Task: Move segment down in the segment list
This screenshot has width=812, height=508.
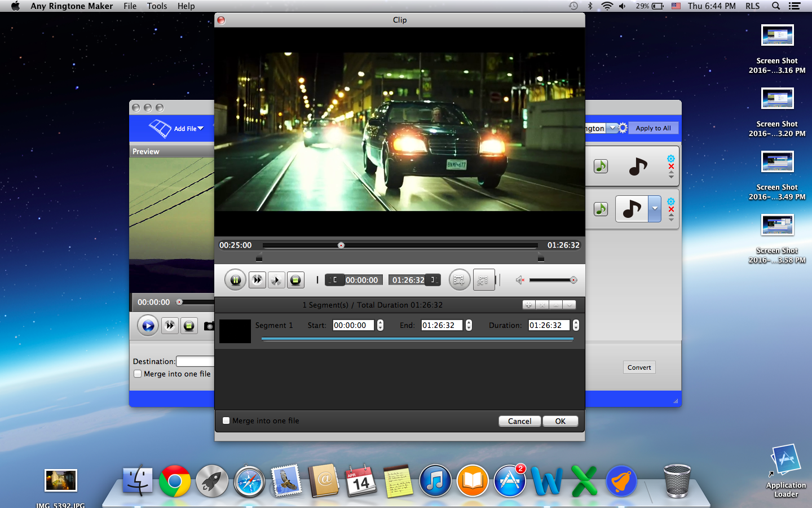Action: pyautogui.click(x=569, y=305)
